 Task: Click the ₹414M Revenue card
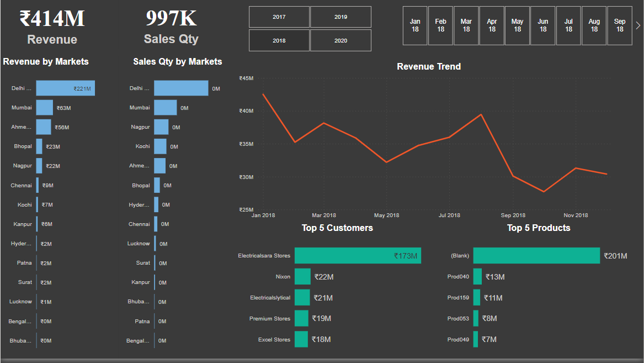(51, 25)
